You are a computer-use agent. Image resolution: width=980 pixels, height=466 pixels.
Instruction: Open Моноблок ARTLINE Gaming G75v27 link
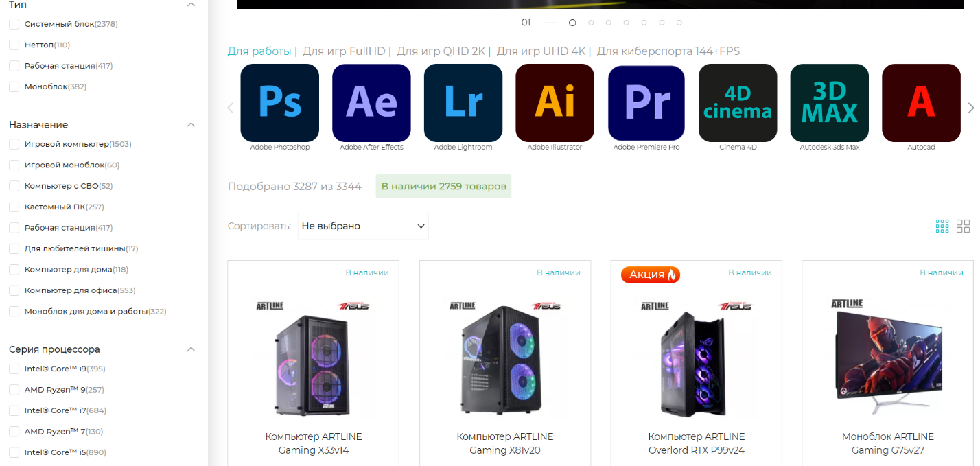pos(888,443)
